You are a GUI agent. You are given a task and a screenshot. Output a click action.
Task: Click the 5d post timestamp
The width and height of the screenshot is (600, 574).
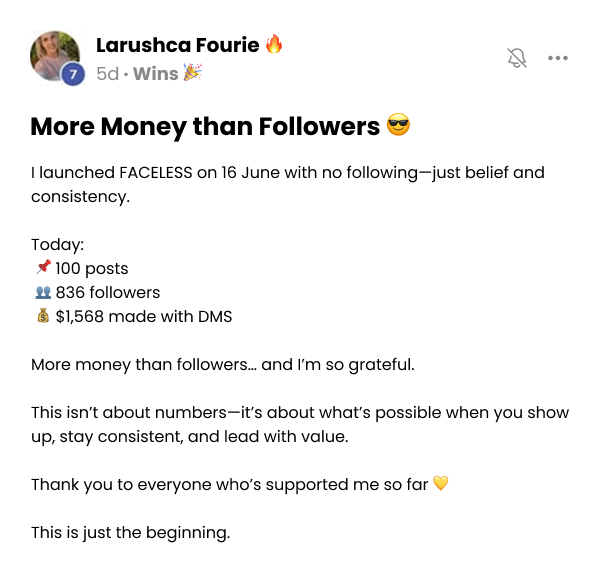(106, 73)
